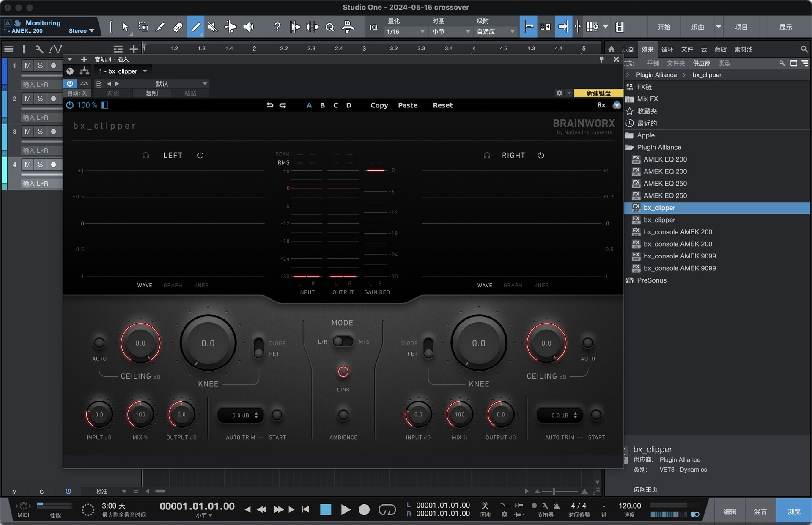Toggle RIGHT channel power button
This screenshot has width=812, height=525.
pos(540,155)
